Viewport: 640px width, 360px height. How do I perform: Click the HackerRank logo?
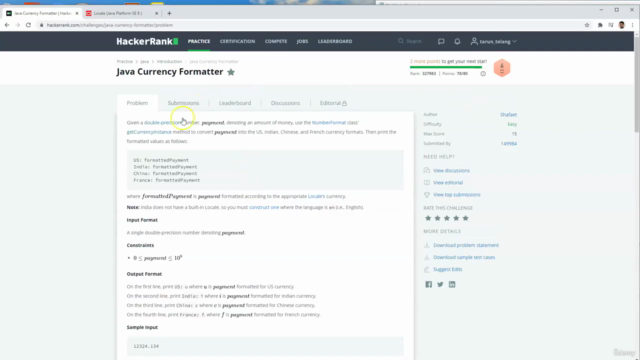pyautogui.click(x=147, y=41)
